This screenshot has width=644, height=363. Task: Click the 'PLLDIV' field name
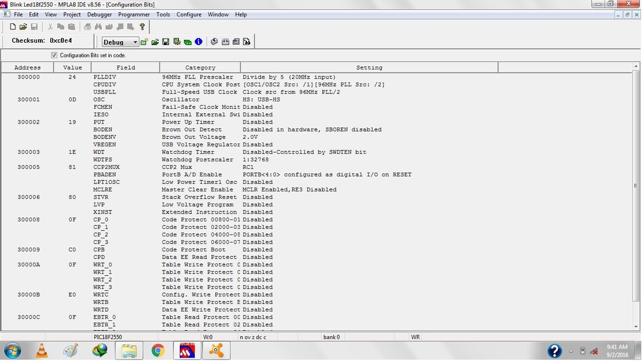105,77
